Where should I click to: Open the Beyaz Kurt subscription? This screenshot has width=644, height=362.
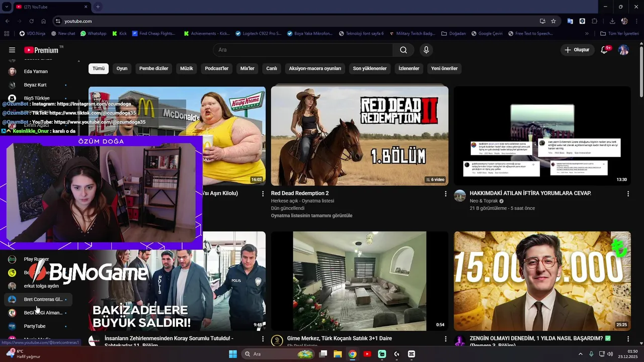38,85
